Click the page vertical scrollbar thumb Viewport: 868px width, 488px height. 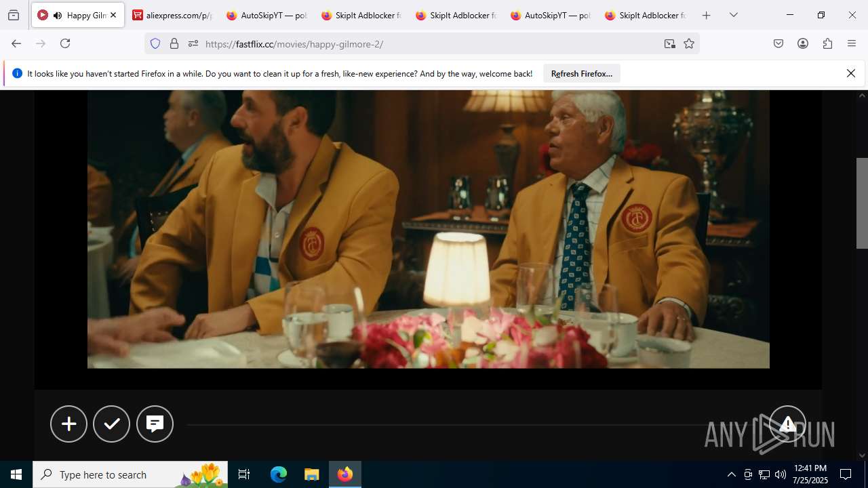(862, 203)
